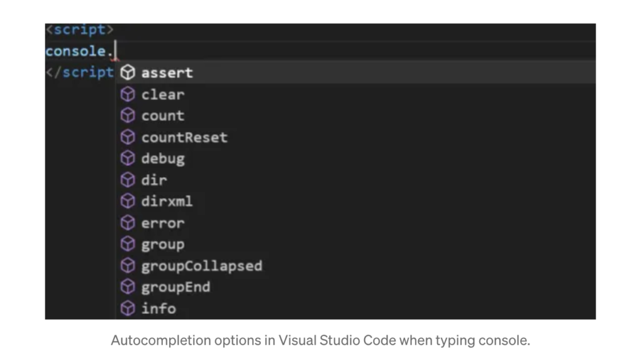Click the opening script tag line
This screenshot has height=358, width=644.
click(x=79, y=30)
